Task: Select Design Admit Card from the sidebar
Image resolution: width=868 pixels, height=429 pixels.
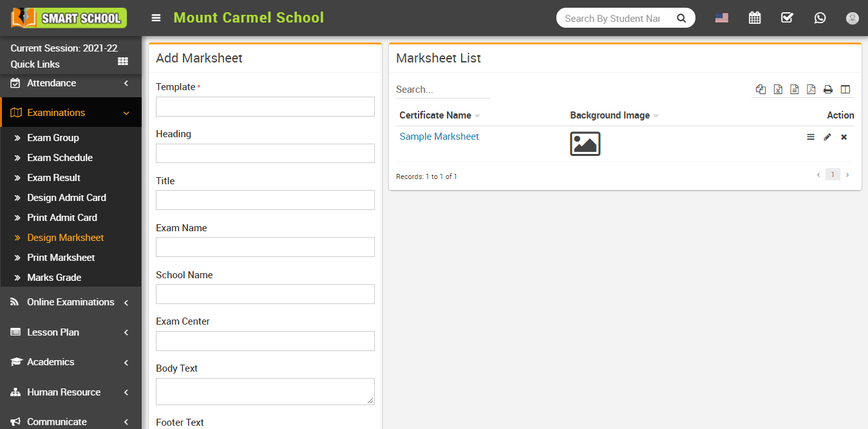Action: [67, 198]
